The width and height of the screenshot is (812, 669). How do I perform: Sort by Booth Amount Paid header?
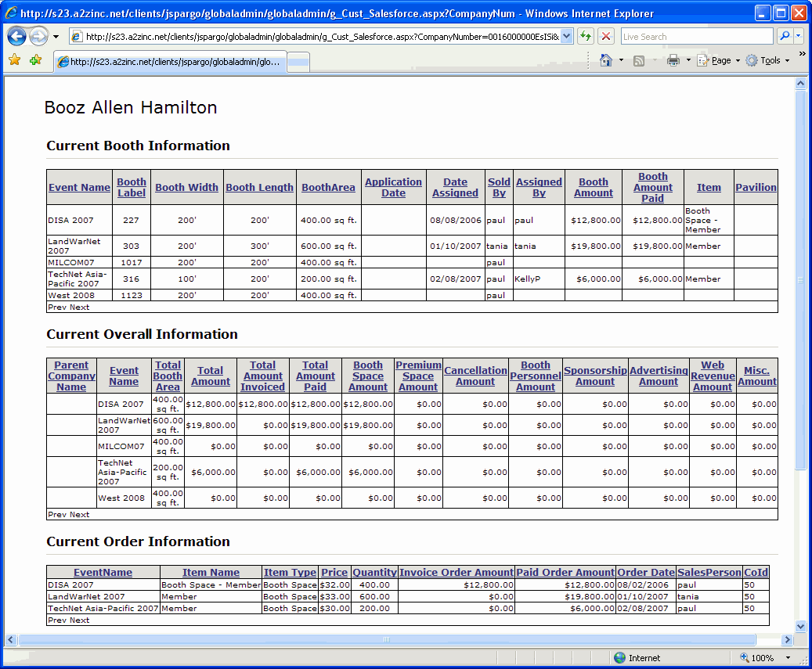click(x=652, y=187)
